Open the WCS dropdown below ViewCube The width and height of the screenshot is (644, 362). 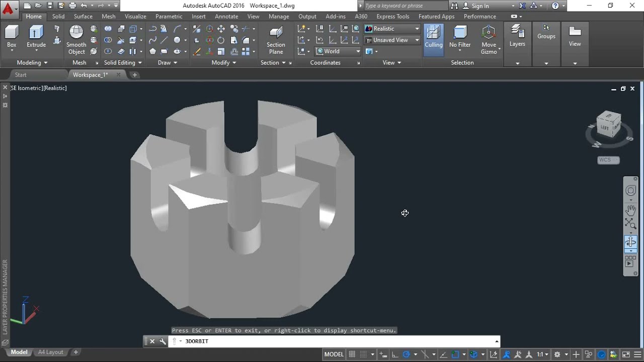(x=608, y=160)
